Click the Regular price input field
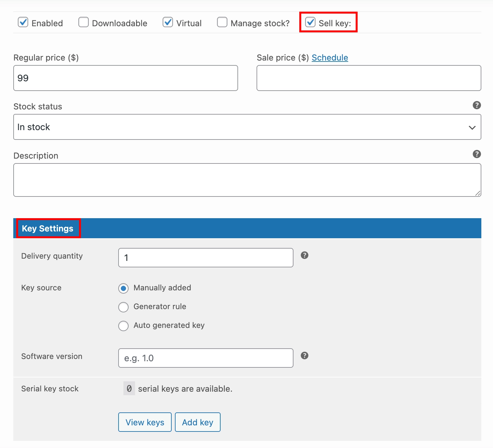493x448 pixels. coord(126,78)
